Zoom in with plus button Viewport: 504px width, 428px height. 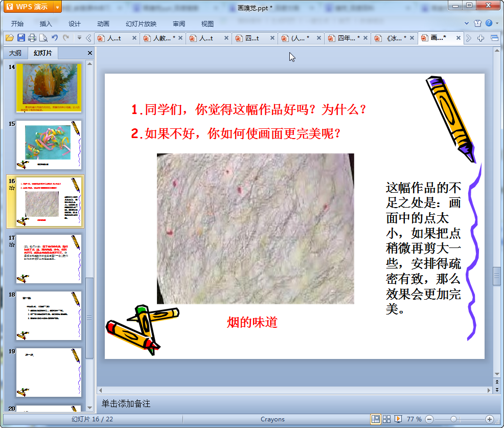click(x=490, y=419)
